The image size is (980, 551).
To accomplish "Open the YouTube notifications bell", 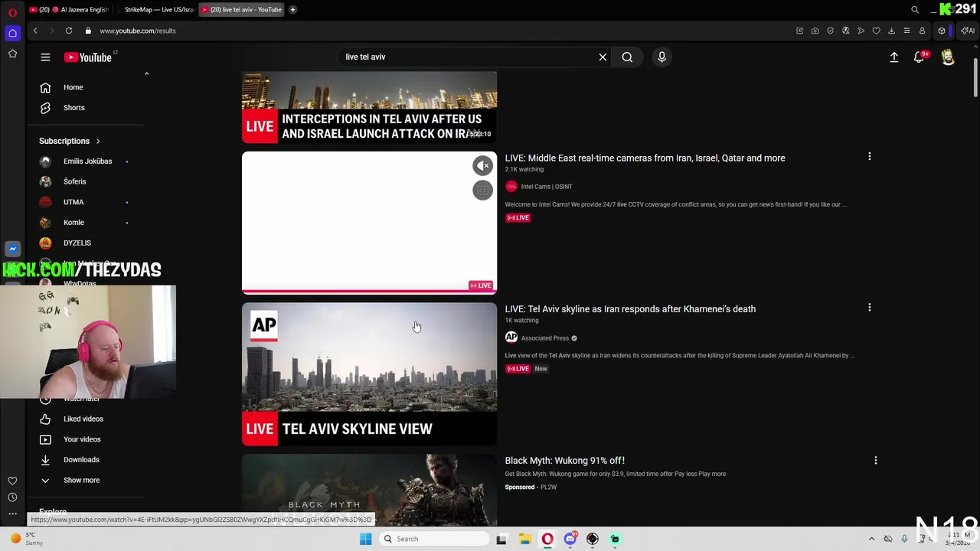I will [920, 57].
